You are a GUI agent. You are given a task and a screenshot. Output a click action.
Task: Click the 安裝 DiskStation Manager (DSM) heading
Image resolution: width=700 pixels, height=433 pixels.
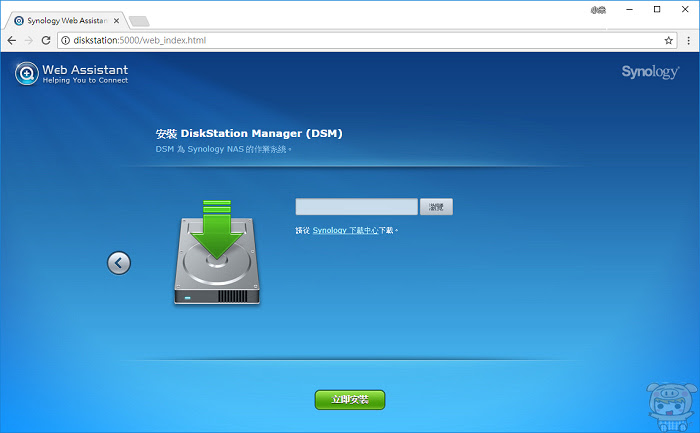click(x=249, y=133)
